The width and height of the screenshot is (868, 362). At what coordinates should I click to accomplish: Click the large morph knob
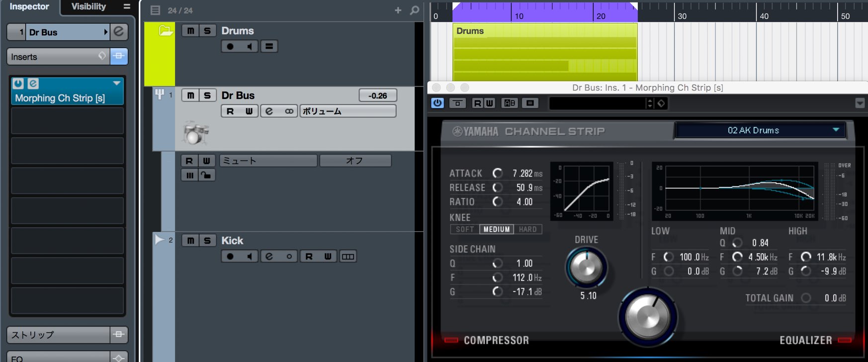coord(648,317)
